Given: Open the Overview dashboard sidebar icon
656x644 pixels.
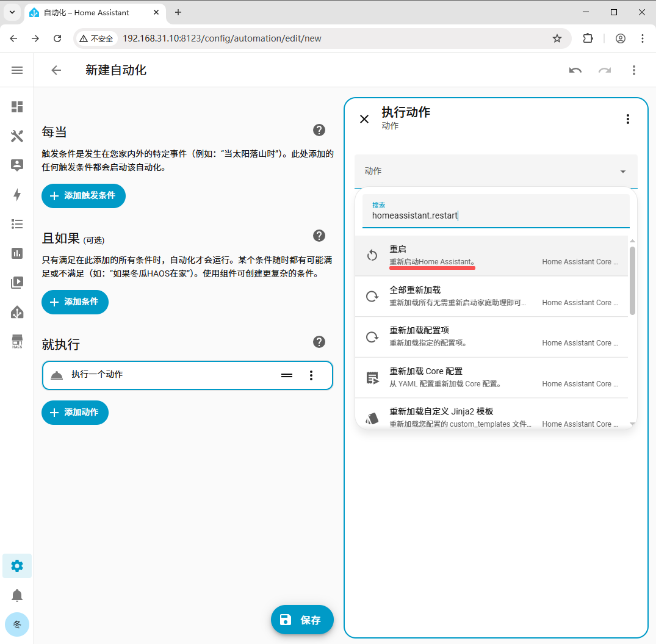Looking at the screenshot, I should tap(16, 107).
